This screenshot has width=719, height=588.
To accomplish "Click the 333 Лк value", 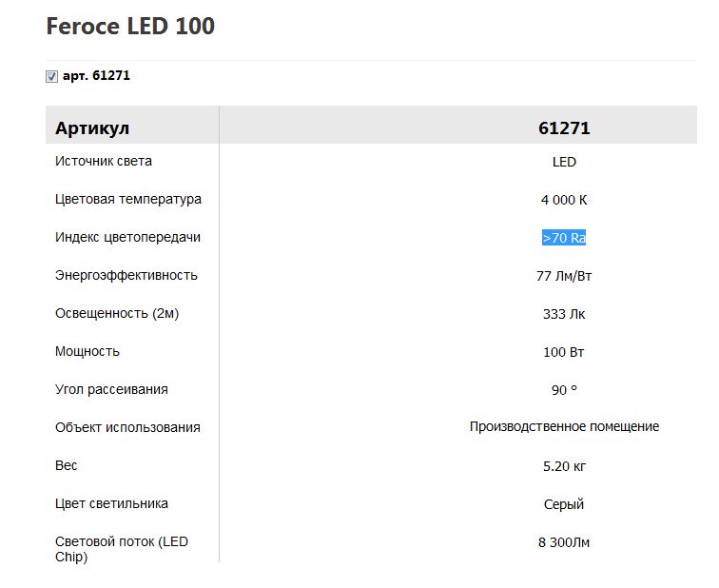I will pos(564,314).
